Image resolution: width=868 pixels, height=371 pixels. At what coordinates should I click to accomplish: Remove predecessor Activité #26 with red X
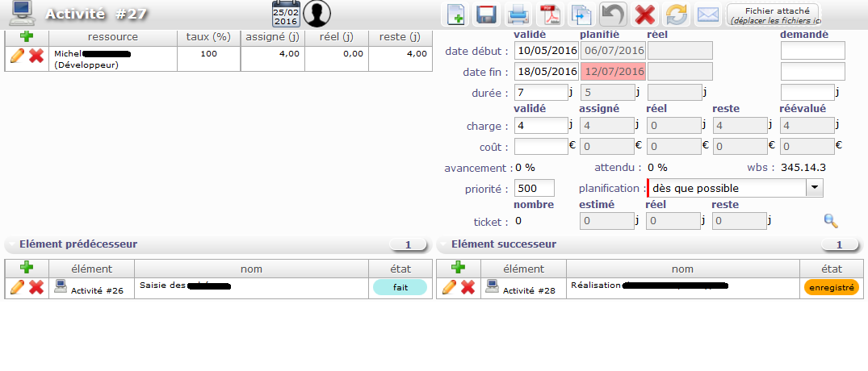36,287
